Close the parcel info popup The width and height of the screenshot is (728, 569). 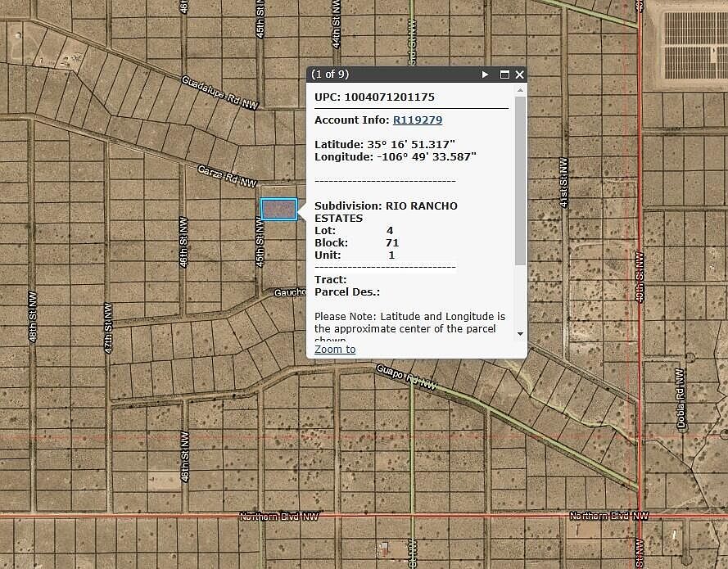519,75
